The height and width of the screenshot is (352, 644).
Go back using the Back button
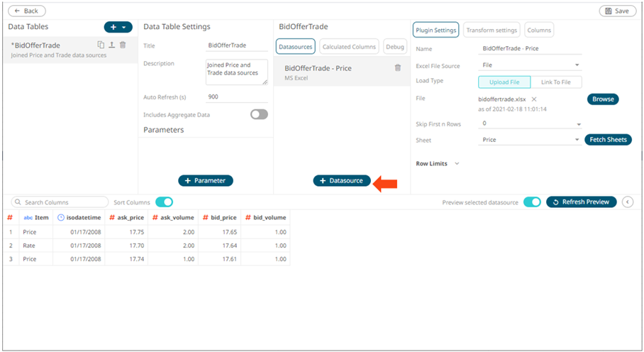pos(27,11)
